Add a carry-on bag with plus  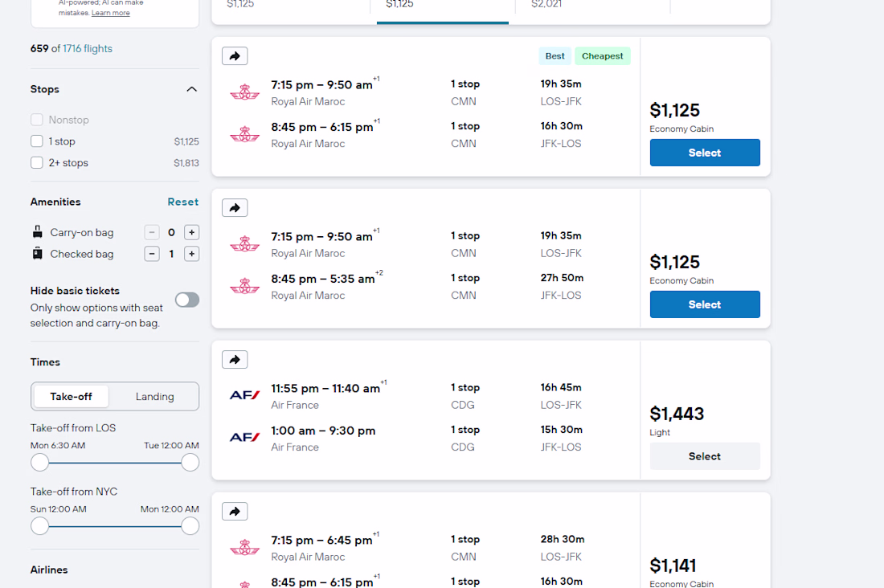(192, 232)
